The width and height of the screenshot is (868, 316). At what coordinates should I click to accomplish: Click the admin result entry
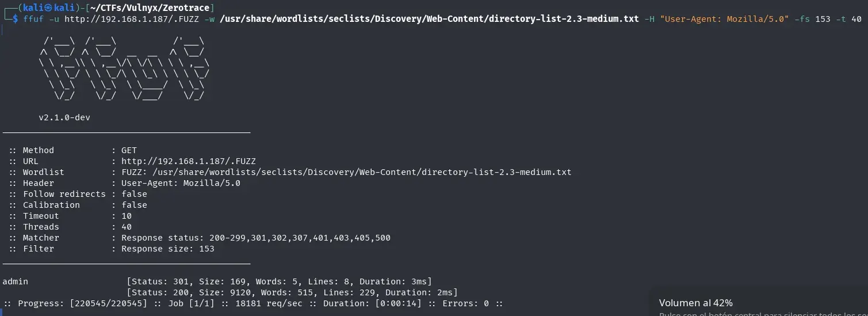tap(15, 281)
